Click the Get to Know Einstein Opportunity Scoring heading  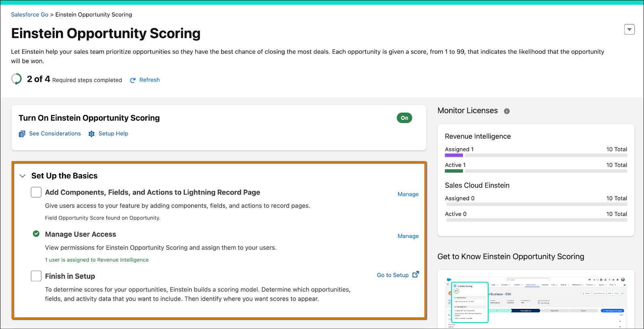point(511,257)
